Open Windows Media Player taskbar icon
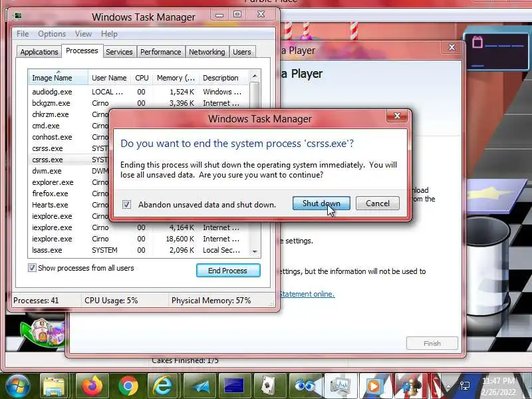 click(x=376, y=386)
